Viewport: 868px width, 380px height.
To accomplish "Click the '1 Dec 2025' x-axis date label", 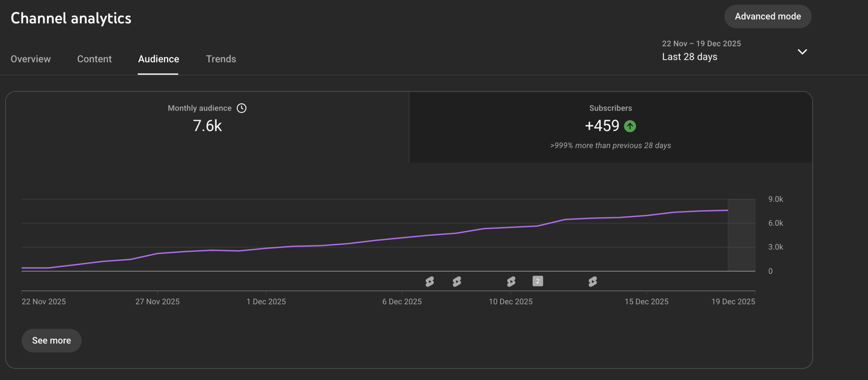I will 266,301.
